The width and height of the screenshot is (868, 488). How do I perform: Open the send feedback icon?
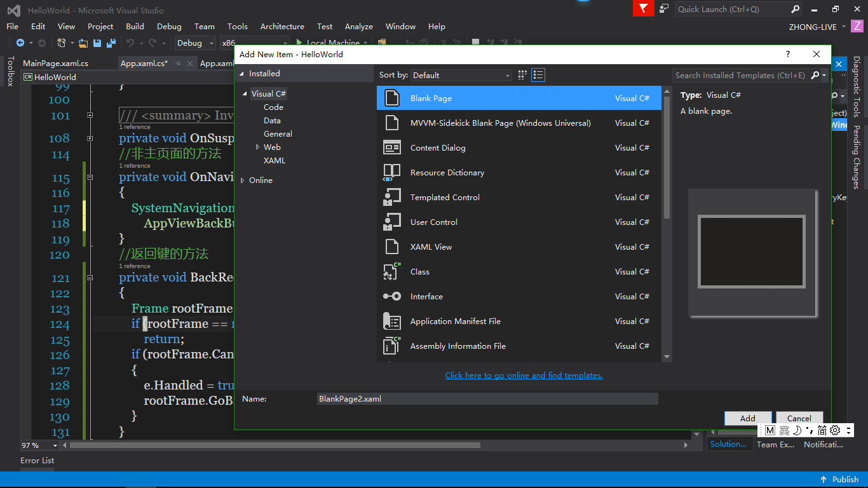click(664, 8)
